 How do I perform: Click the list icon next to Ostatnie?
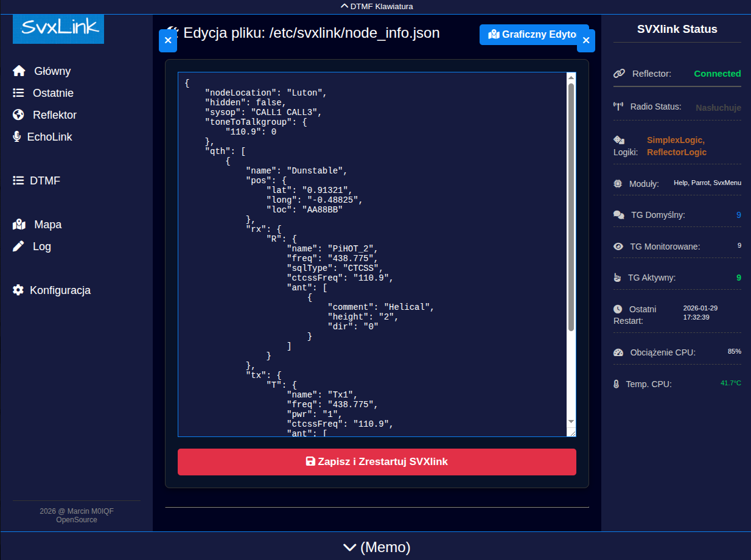coord(19,93)
